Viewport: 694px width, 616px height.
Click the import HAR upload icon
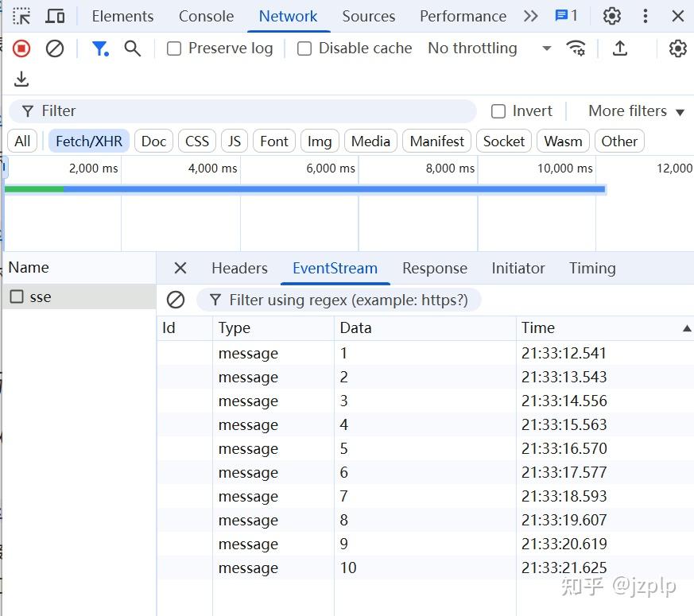620,48
